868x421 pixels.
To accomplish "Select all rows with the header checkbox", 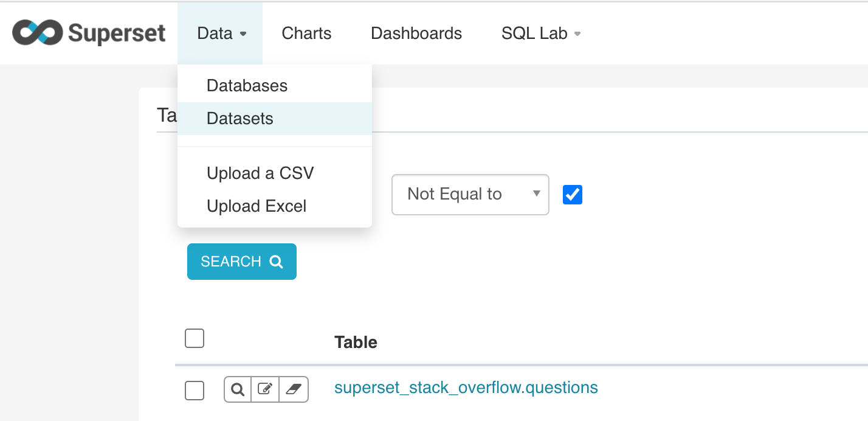I will point(194,338).
